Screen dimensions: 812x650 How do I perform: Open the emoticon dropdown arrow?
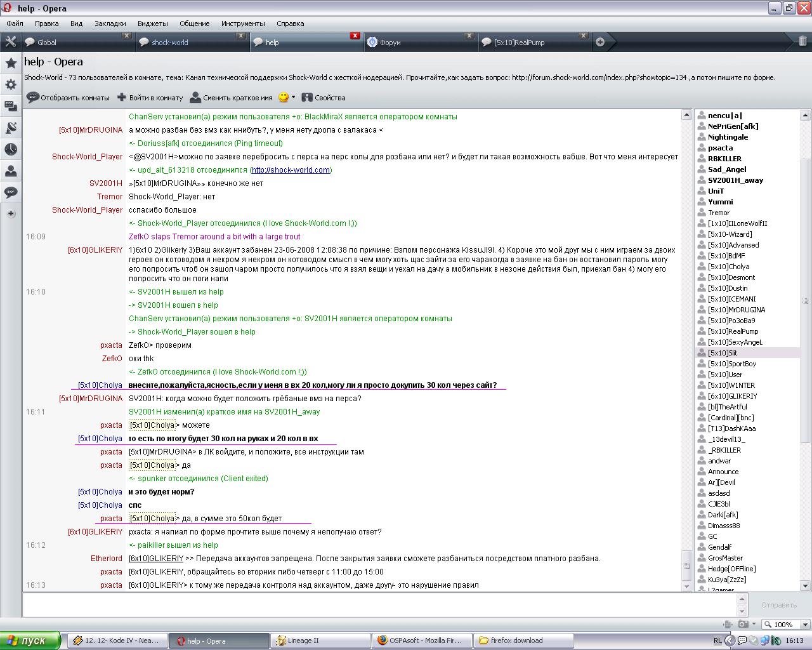tap(293, 98)
